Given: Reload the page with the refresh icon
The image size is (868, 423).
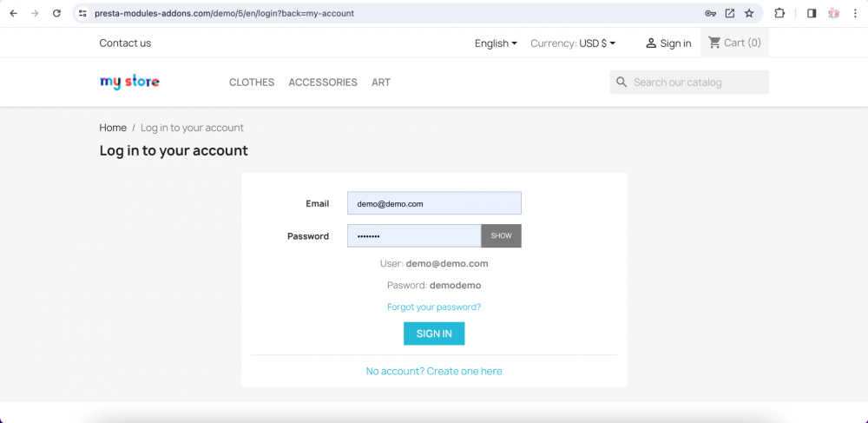Looking at the screenshot, I should click(56, 13).
